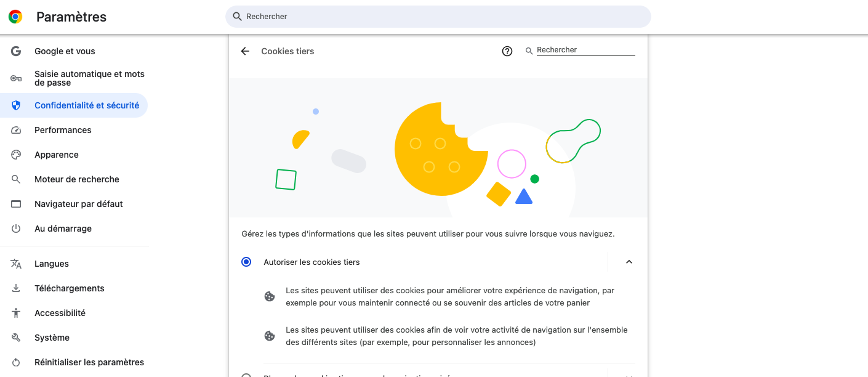
Task: Click the Rechercher field in Cookies tiers header
Action: click(x=585, y=50)
